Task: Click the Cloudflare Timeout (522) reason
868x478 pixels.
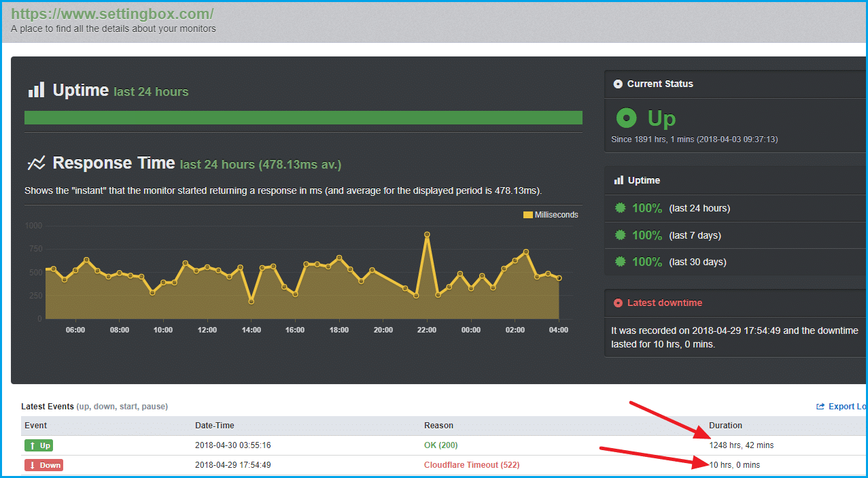Action: point(472,465)
